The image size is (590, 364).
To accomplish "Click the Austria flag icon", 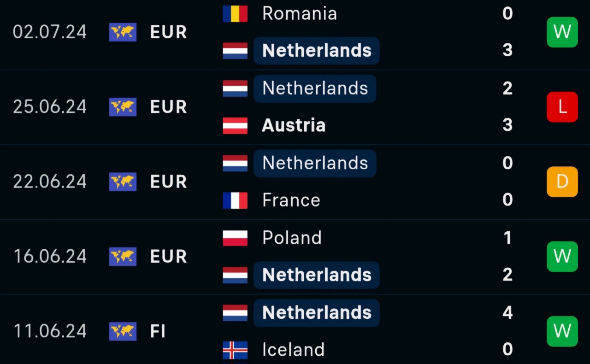I will (235, 125).
